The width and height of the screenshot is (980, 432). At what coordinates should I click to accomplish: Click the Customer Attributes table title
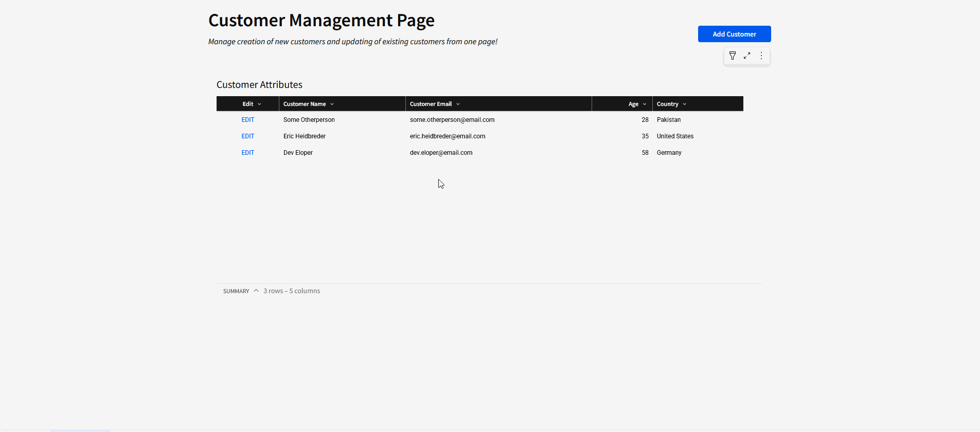tap(259, 85)
